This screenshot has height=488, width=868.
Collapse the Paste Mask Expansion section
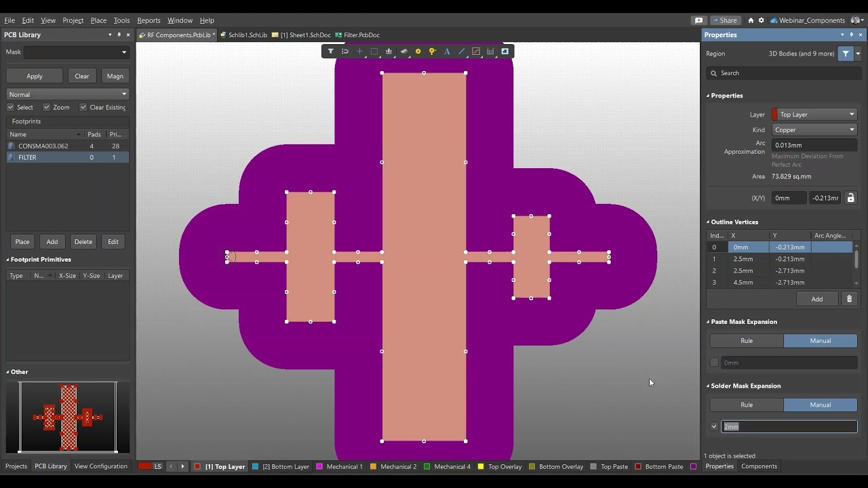708,322
